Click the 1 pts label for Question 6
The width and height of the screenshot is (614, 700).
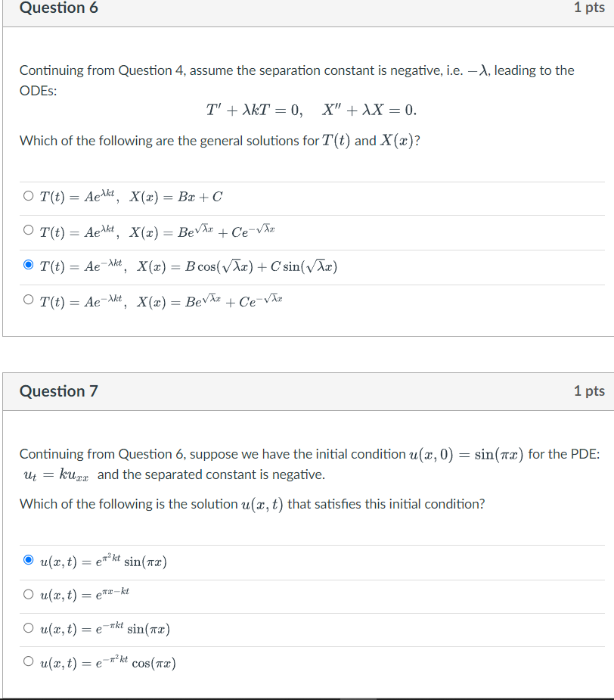589,8
